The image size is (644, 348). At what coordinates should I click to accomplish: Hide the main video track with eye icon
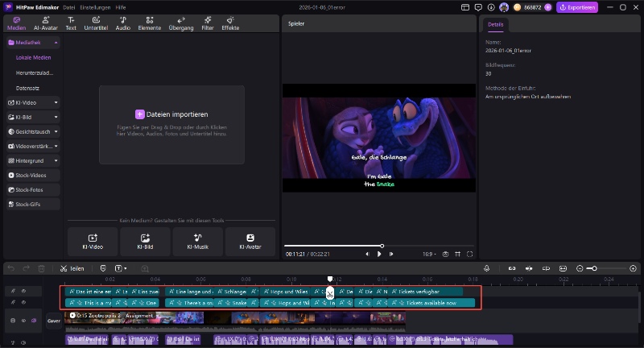click(23, 321)
